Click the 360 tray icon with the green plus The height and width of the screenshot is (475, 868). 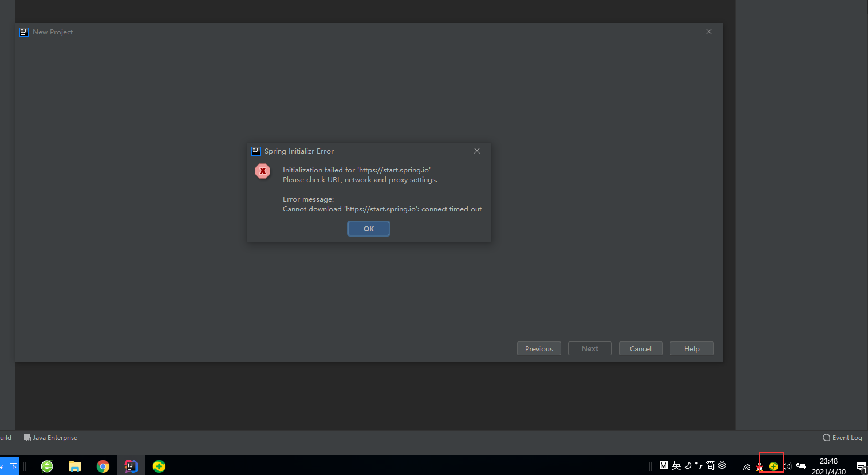tap(774, 466)
